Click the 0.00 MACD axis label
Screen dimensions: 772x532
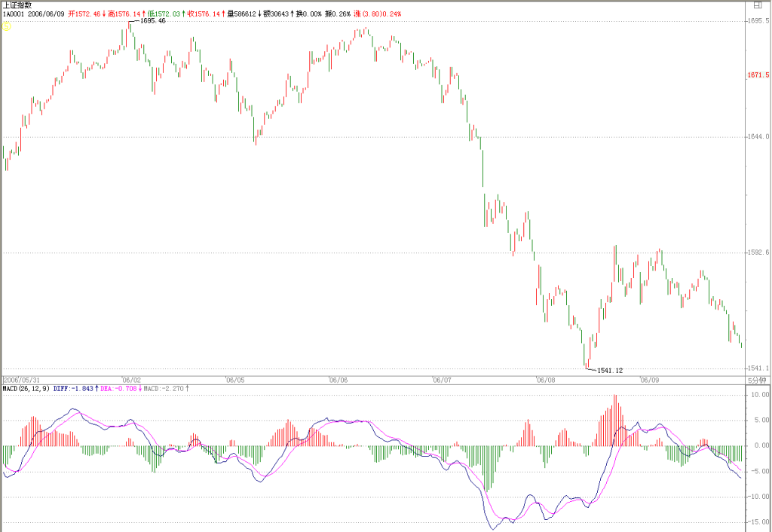point(762,445)
